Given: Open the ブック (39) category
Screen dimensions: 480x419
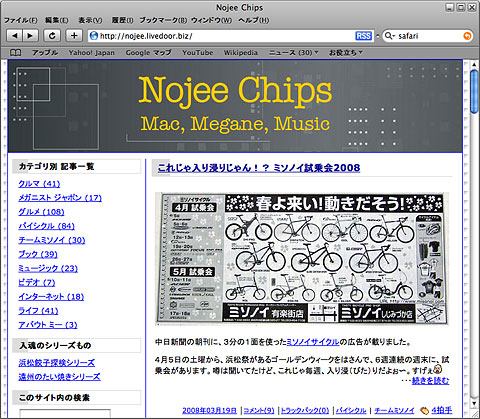Looking at the screenshot, I should [x=38, y=254].
